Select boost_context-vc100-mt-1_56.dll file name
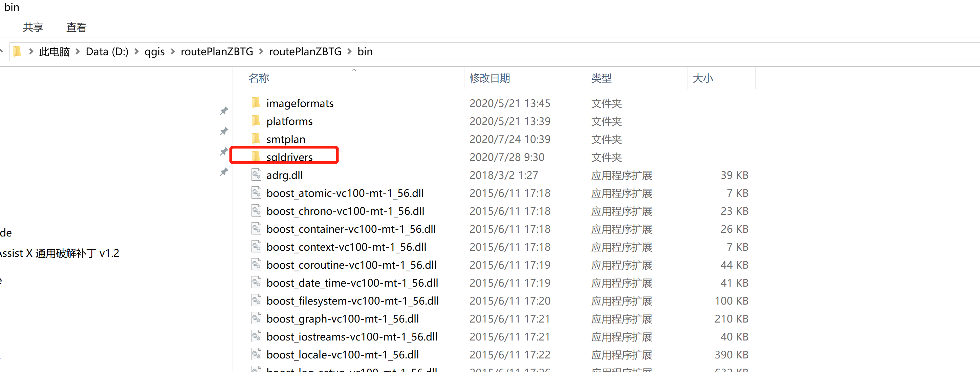Image resolution: width=980 pixels, height=372 pixels. point(346,247)
